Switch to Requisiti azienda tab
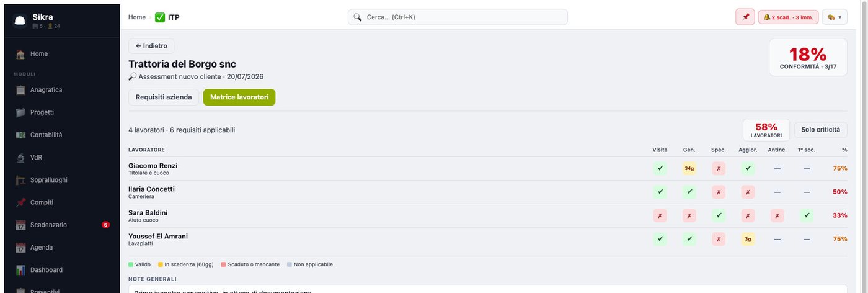Image resolution: width=868 pixels, height=293 pixels. pyautogui.click(x=164, y=97)
